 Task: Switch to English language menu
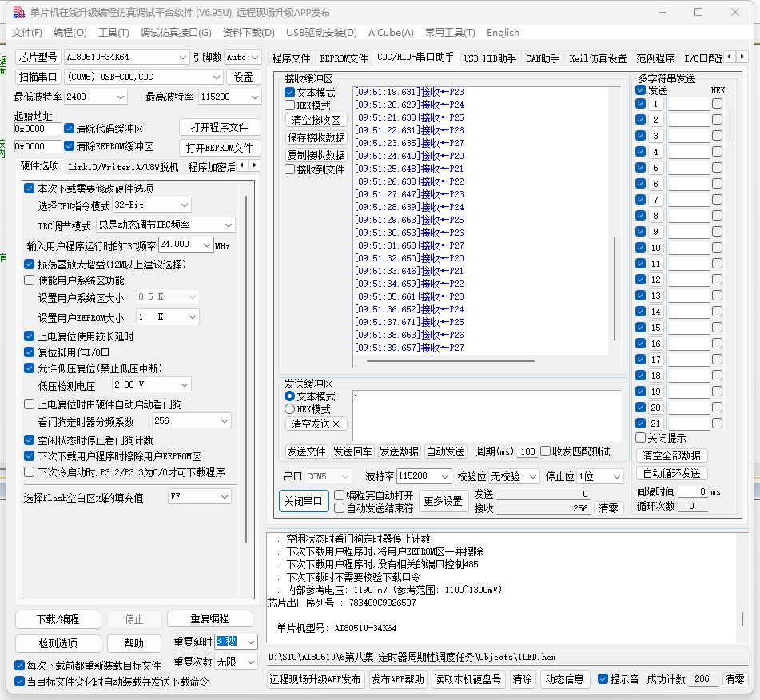coord(503,33)
